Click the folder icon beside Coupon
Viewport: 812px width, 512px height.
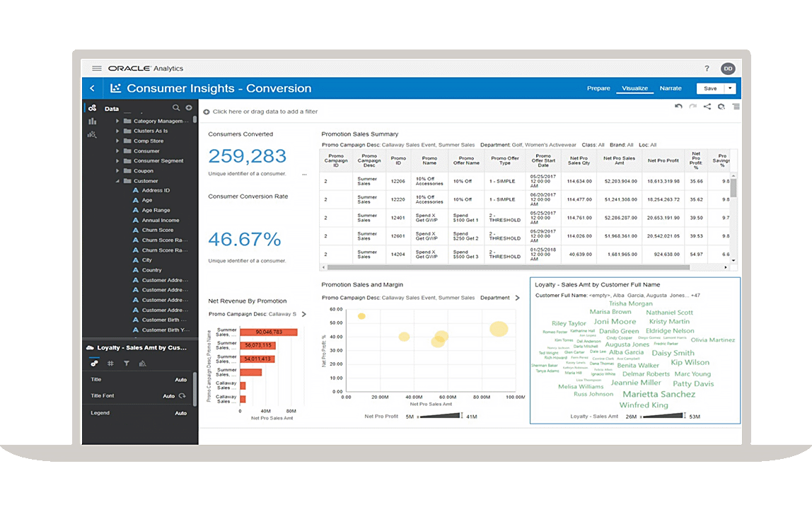127,171
